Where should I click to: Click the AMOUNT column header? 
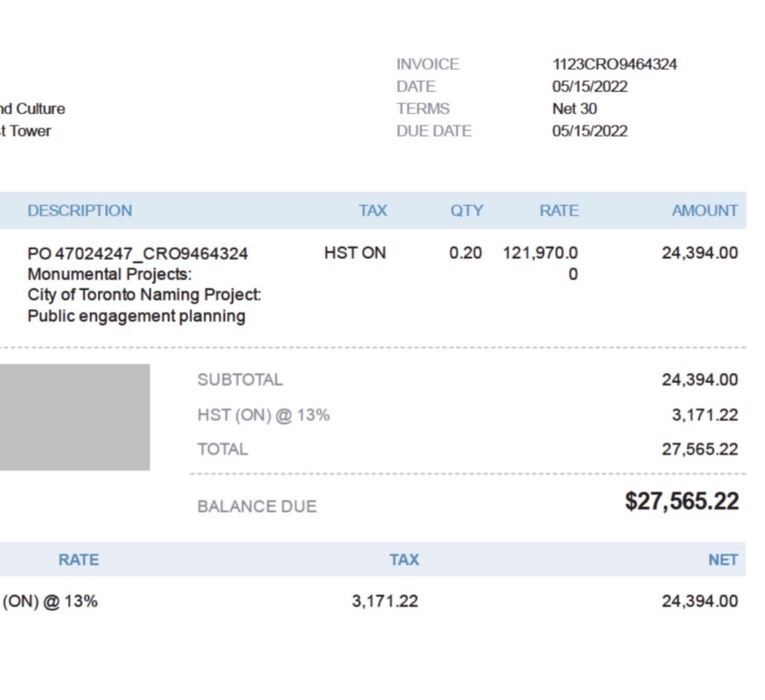coord(705,210)
